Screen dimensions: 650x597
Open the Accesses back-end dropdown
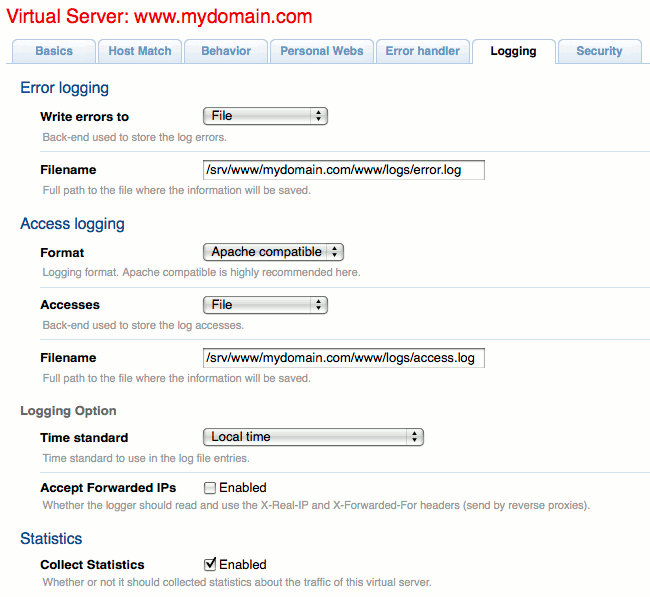(265, 304)
